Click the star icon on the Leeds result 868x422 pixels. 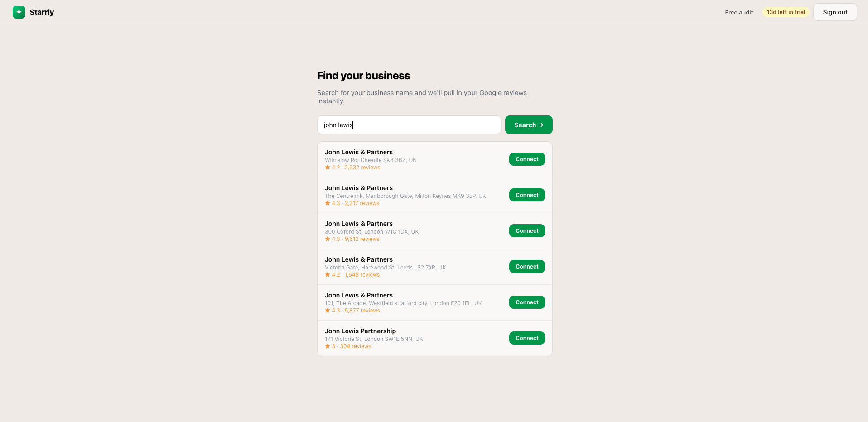click(328, 275)
